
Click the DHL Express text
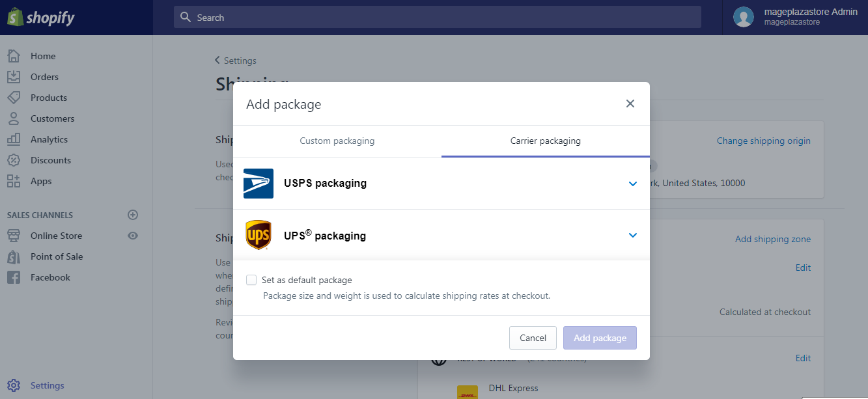(514, 388)
